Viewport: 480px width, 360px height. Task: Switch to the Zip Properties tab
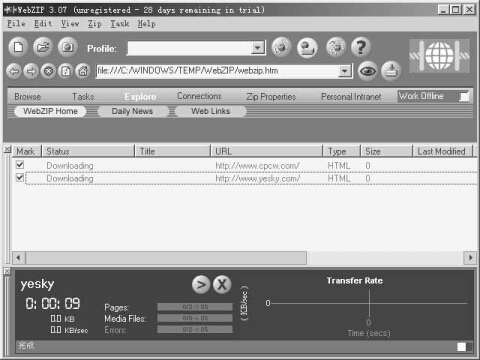point(271,97)
